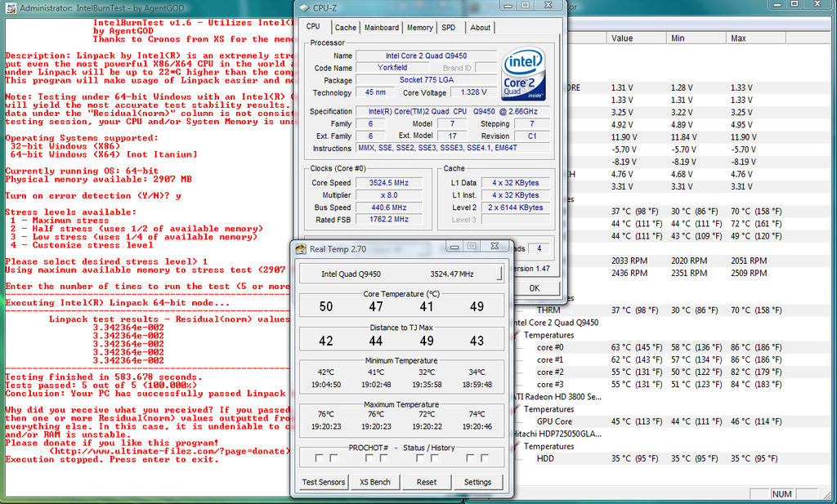
Task: Open the About tab in CPU-Z
Action: [x=481, y=28]
